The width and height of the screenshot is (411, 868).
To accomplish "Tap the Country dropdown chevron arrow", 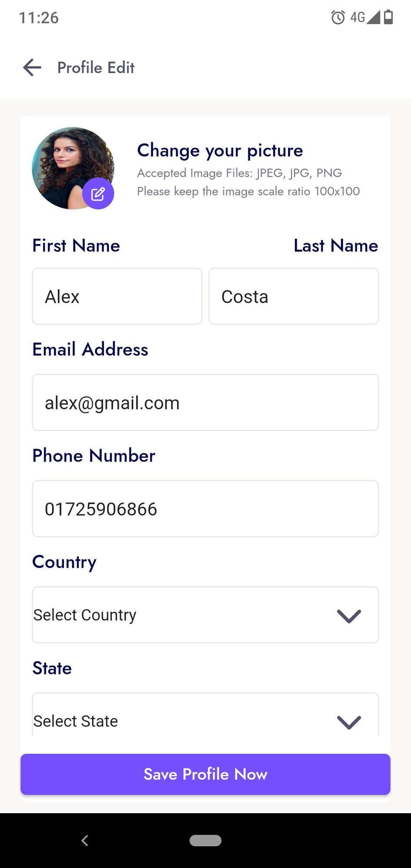I will pyautogui.click(x=349, y=616).
